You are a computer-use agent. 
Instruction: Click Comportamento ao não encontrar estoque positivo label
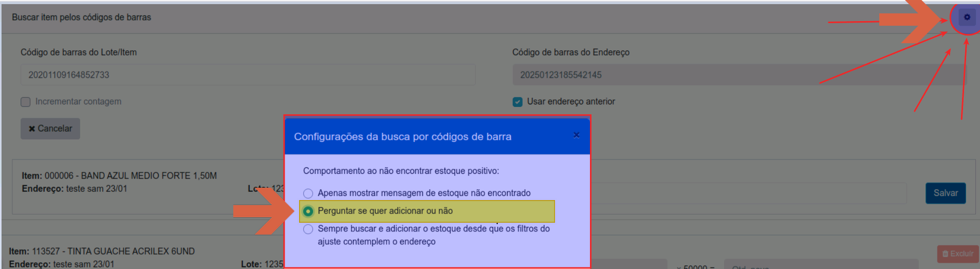(x=401, y=171)
